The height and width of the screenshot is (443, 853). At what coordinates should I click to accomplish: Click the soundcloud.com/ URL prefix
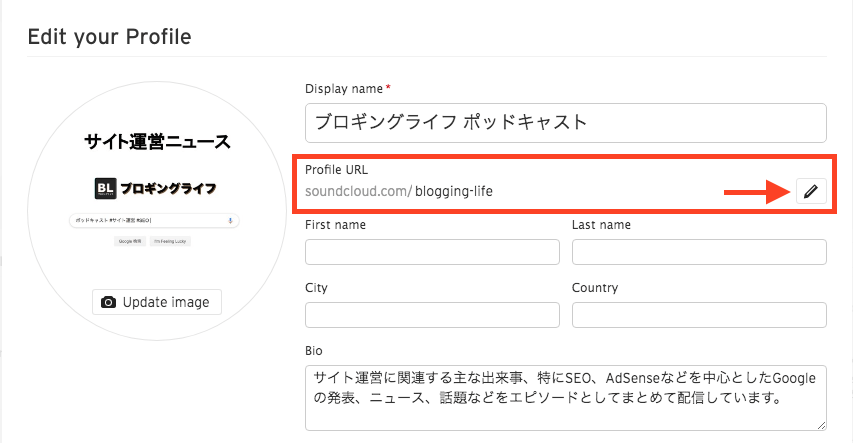(358, 192)
